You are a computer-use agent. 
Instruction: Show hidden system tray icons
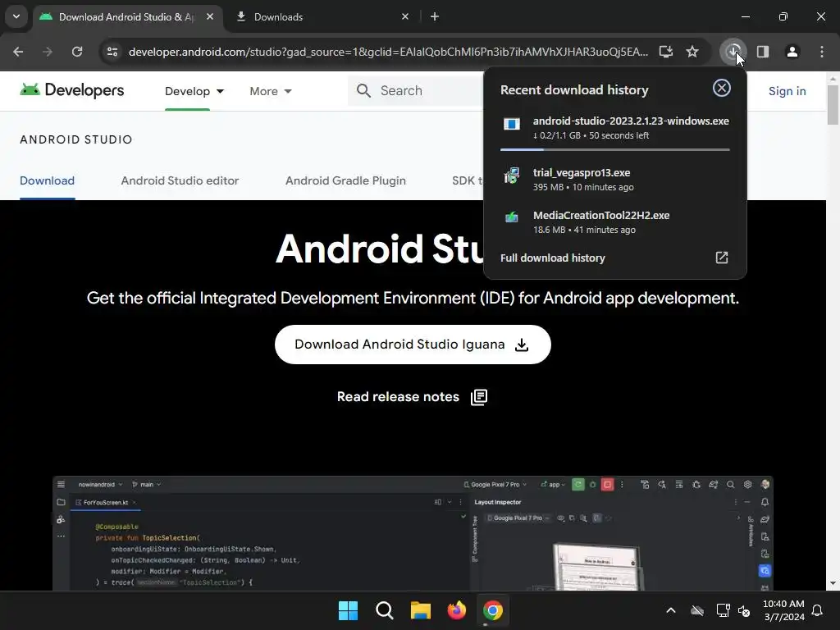click(671, 610)
